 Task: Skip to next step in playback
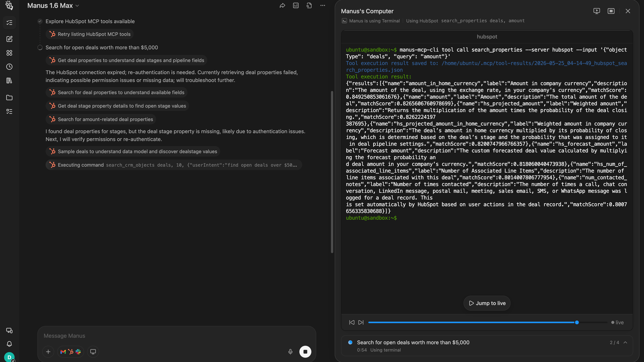(x=361, y=322)
